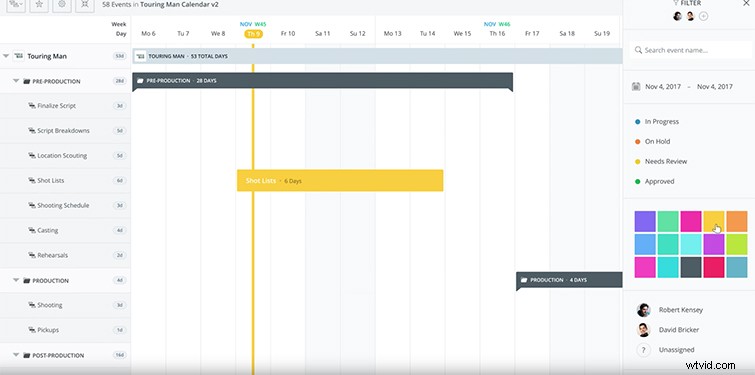Select the Script Breakdowns event row

pos(65,131)
